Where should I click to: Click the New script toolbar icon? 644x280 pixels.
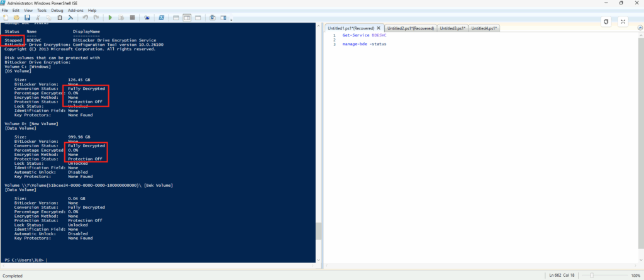point(5,18)
